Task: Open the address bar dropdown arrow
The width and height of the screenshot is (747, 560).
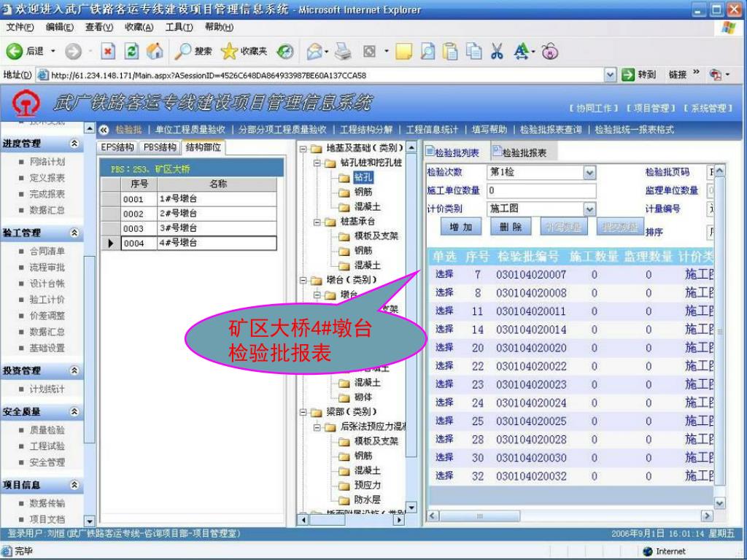Action: (x=611, y=75)
